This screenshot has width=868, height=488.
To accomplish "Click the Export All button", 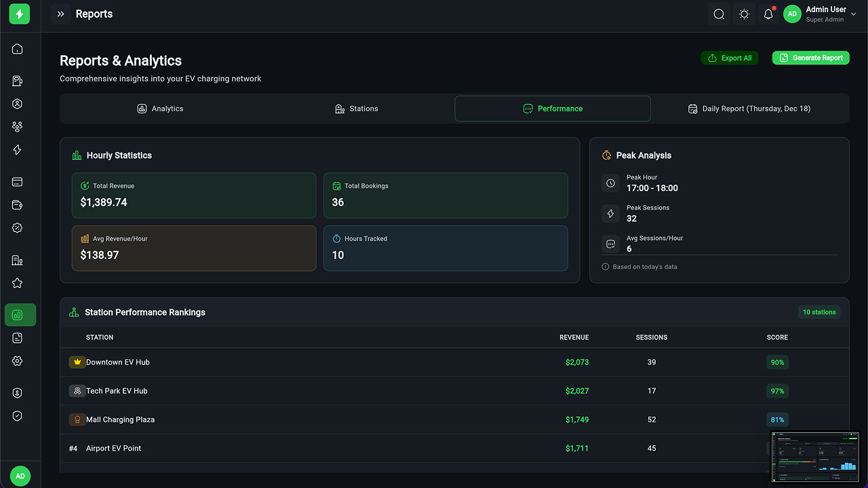I will pyautogui.click(x=730, y=58).
